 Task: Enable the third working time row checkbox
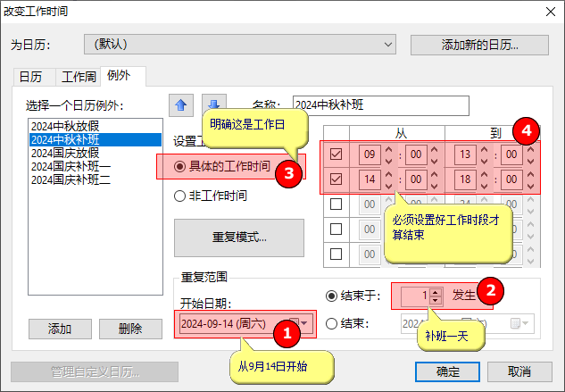point(336,204)
